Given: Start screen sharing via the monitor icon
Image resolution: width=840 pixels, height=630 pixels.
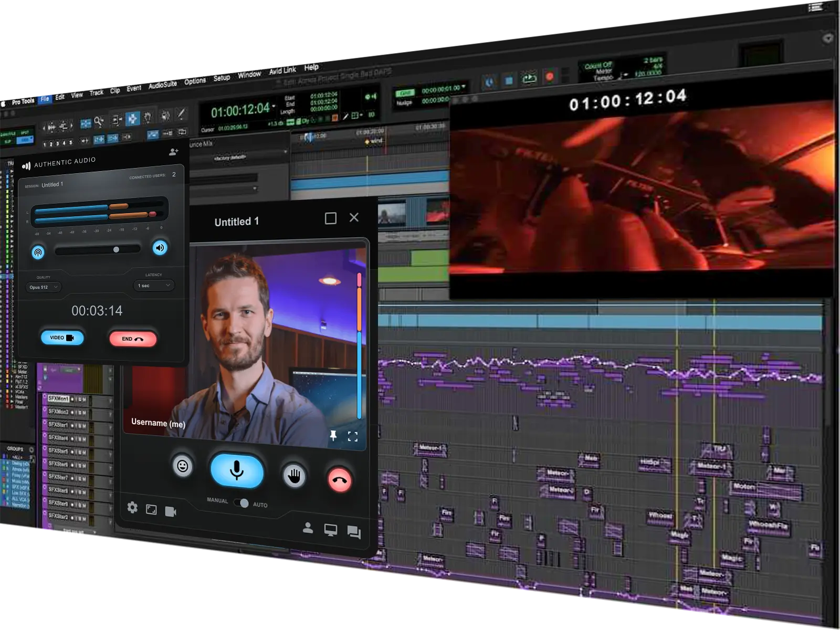Looking at the screenshot, I should [x=330, y=530].
